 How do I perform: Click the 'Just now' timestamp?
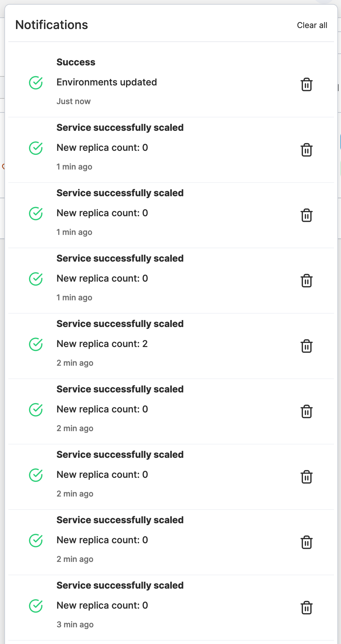coord(73,101)
